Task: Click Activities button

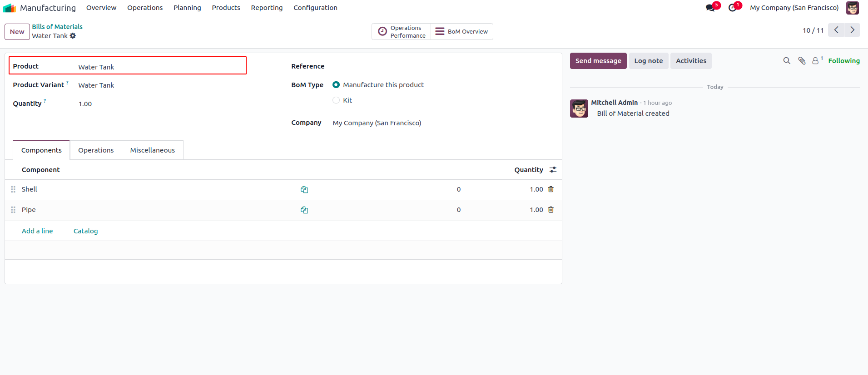Action: 691,61
